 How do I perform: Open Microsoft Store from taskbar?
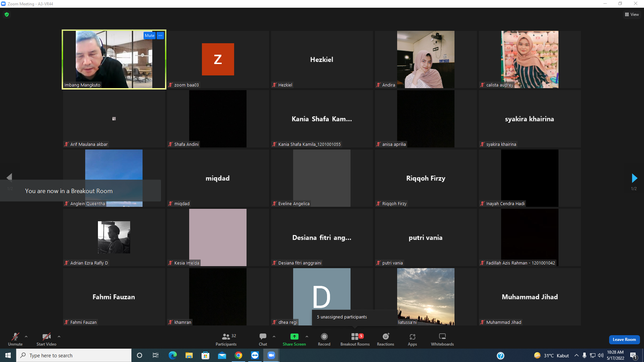point(205,355)
